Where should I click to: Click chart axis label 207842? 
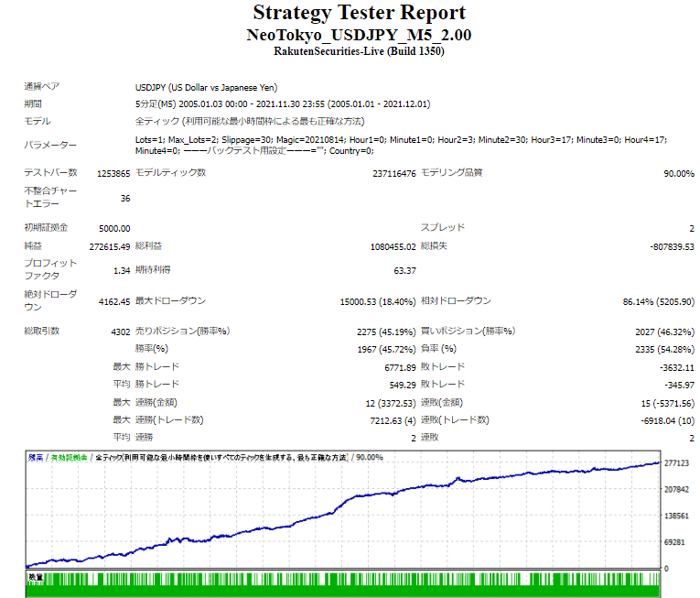click(x=676, y=490)
